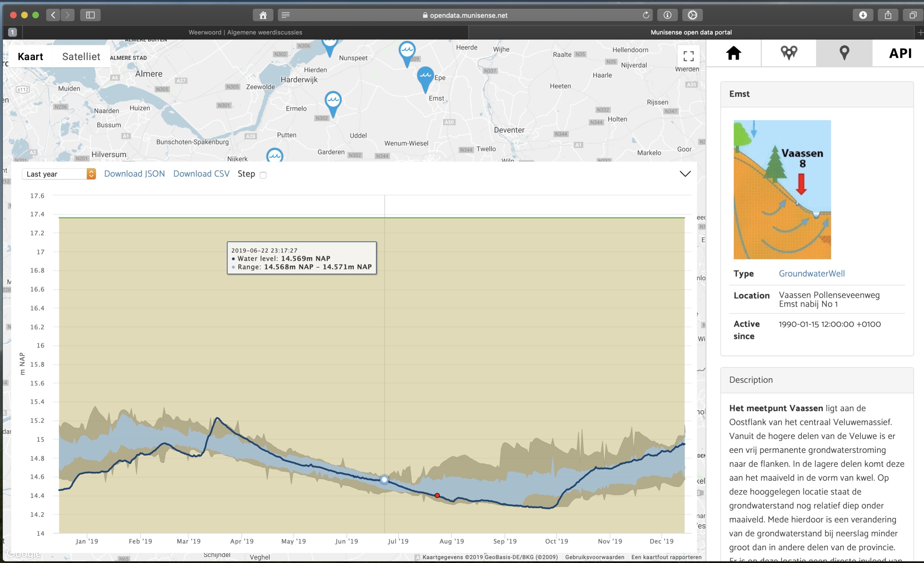The width and height of the screenshot is (924, 563).
Task: Open the API tab
Action: pyautogui.click(x=900, y=53)
